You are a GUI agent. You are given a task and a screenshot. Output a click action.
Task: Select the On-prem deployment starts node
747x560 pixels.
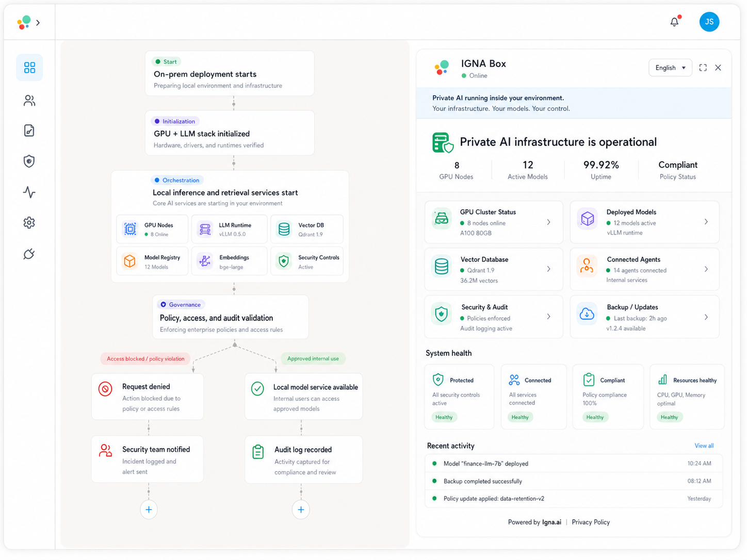pyautogui.click(x=230, y=73)
